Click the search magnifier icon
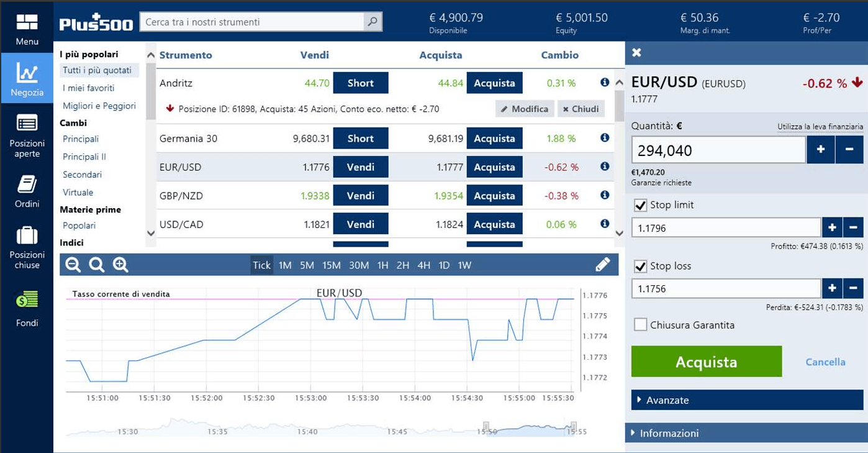Viewport: 868px width, 453px height. [372, 22]
